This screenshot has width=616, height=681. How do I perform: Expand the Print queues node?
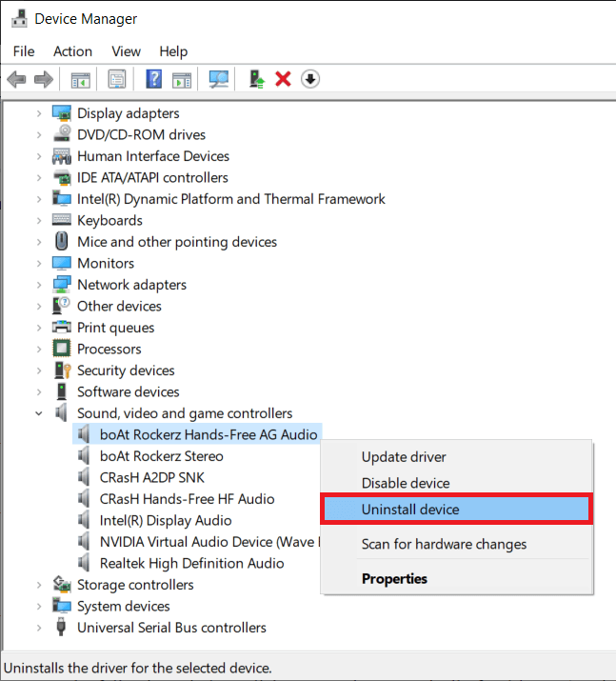(39, 328)
